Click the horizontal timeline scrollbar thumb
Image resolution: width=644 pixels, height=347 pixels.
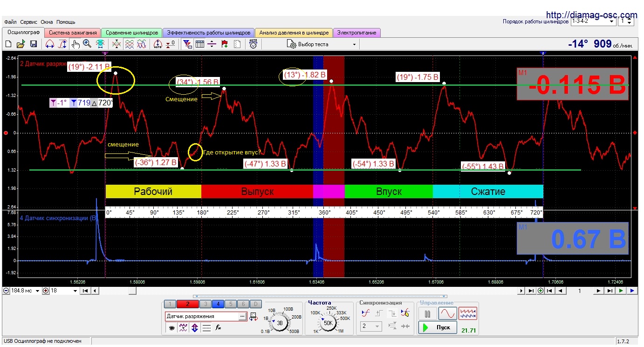point(132,291)
